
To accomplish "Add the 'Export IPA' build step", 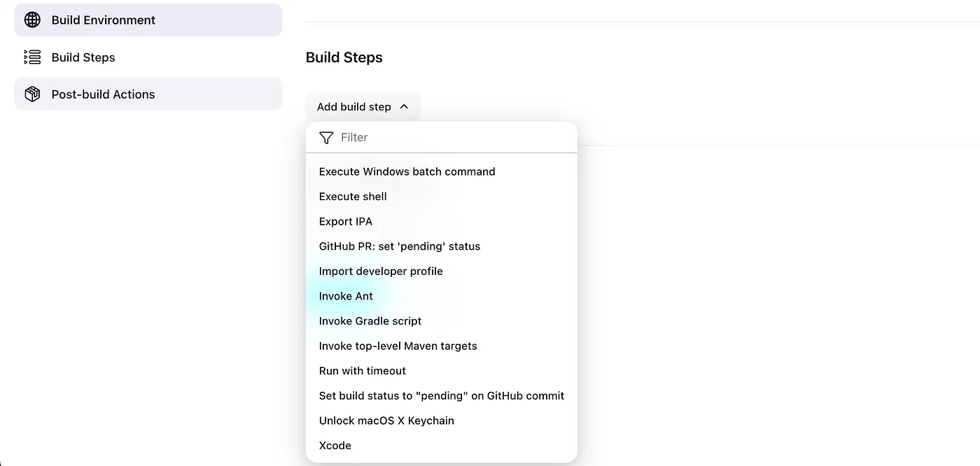I will click(x=345, y=221).
